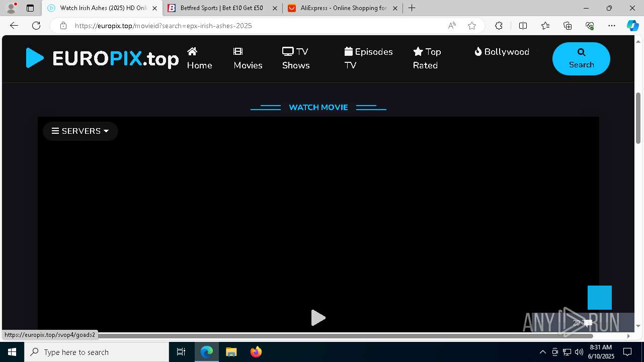The image size is (644, 362).
Task: Click the vertical page scrollbar
Action: (638, 118)
